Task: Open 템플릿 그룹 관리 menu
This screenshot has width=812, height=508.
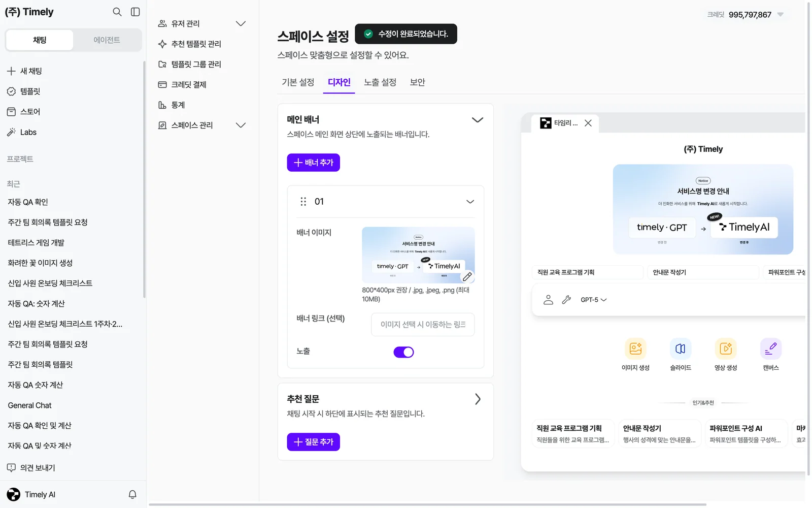Action: (x=190, y=65)
